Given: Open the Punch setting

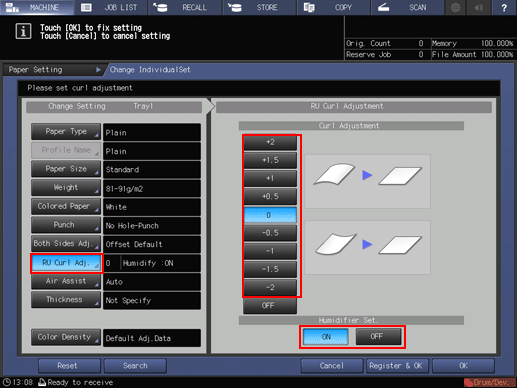Looking at the screenshot, I should pyautogui.click(x=66, y=225).
